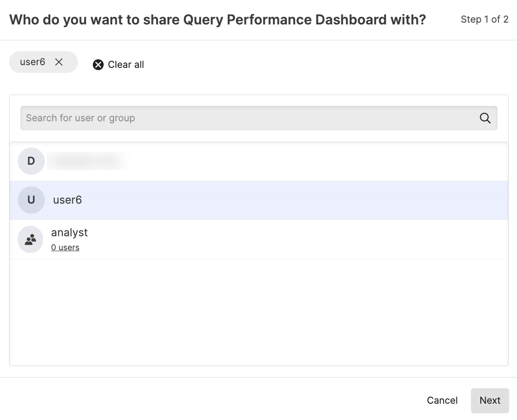This screenshot has width=517, height=420.
Task: Remove the user6 chip with its X icon
Action: [59, 62]
